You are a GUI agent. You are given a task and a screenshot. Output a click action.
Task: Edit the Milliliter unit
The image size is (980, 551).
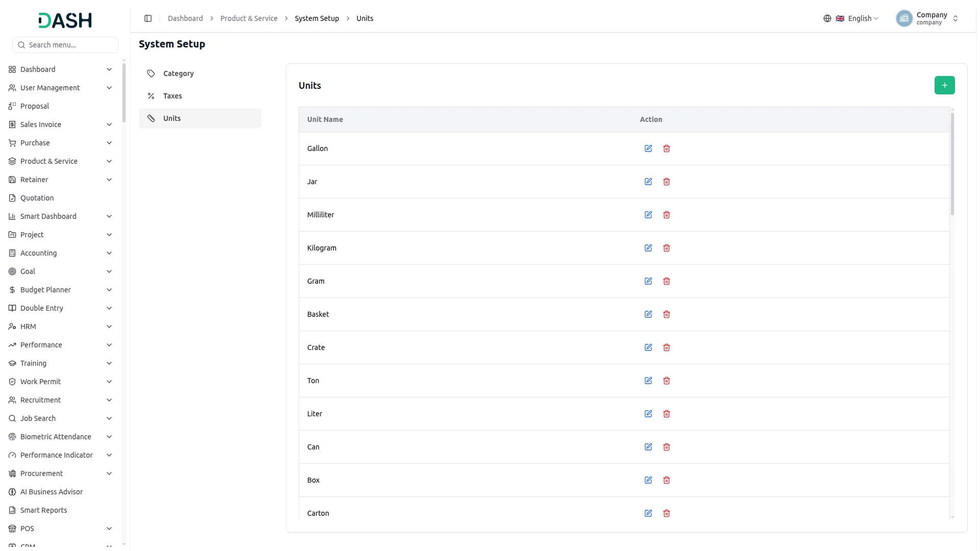(648, 215)
